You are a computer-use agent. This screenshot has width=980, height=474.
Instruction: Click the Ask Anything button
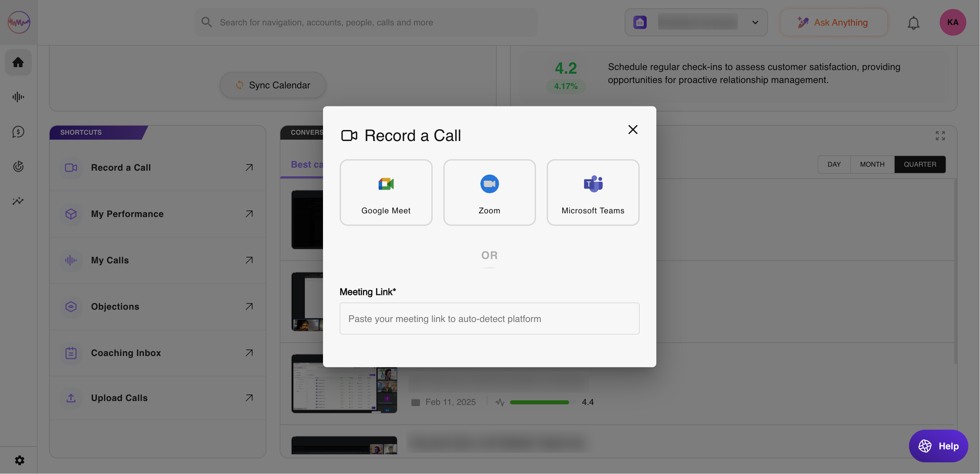(x=834, y=22)
